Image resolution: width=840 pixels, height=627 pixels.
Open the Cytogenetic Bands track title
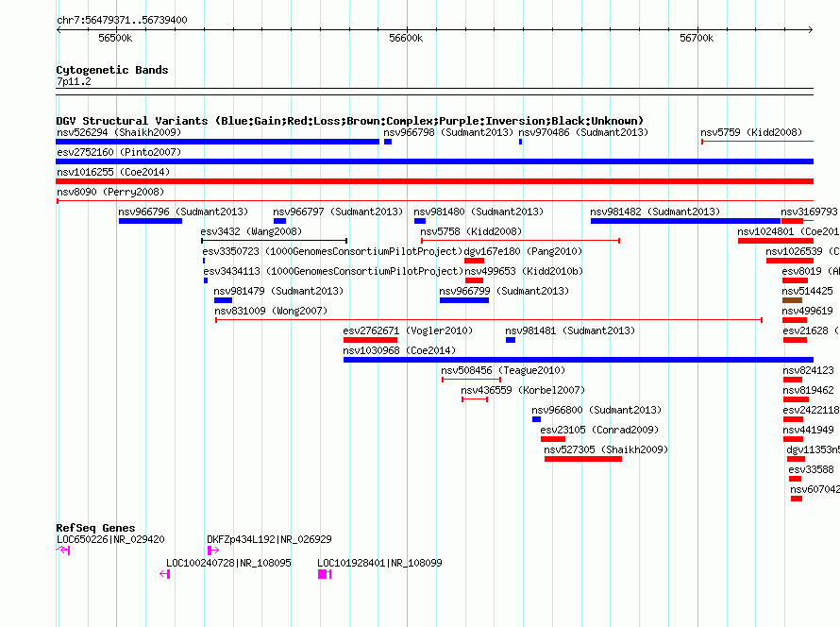(x=112, y=70)
